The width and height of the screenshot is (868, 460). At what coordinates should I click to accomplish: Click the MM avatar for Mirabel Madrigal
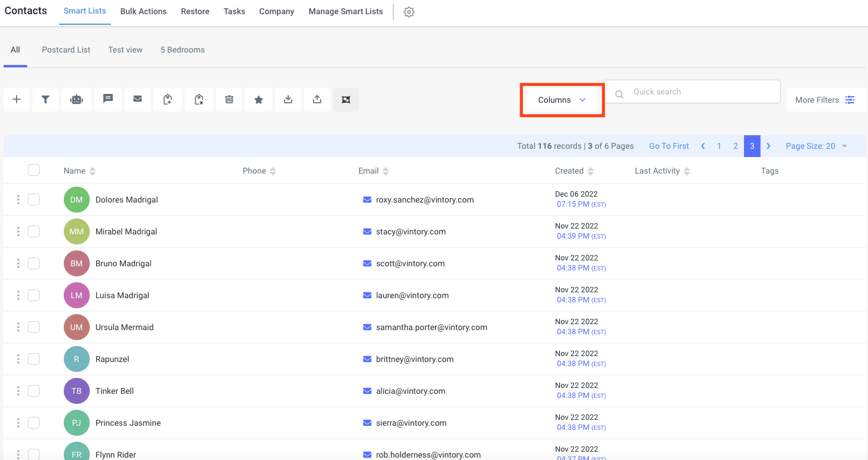pos(77,231)
